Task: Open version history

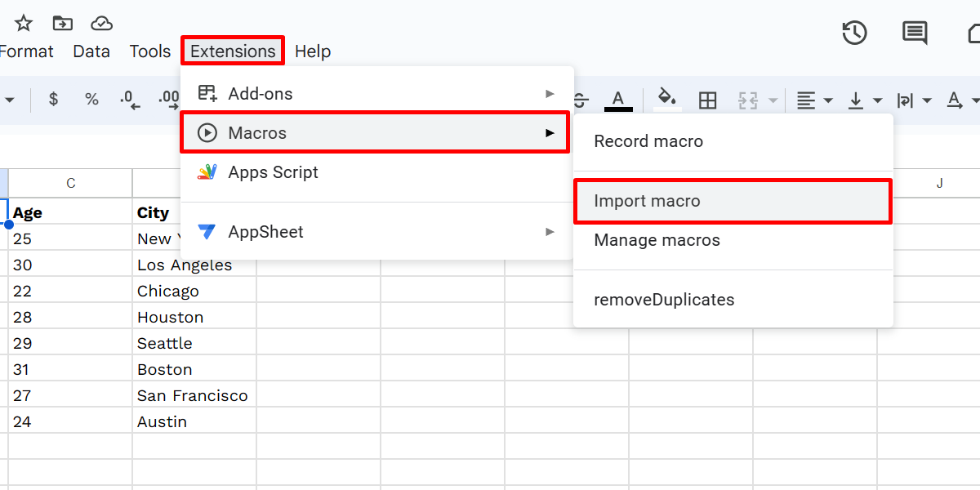Action: click(x=854, y=33)
